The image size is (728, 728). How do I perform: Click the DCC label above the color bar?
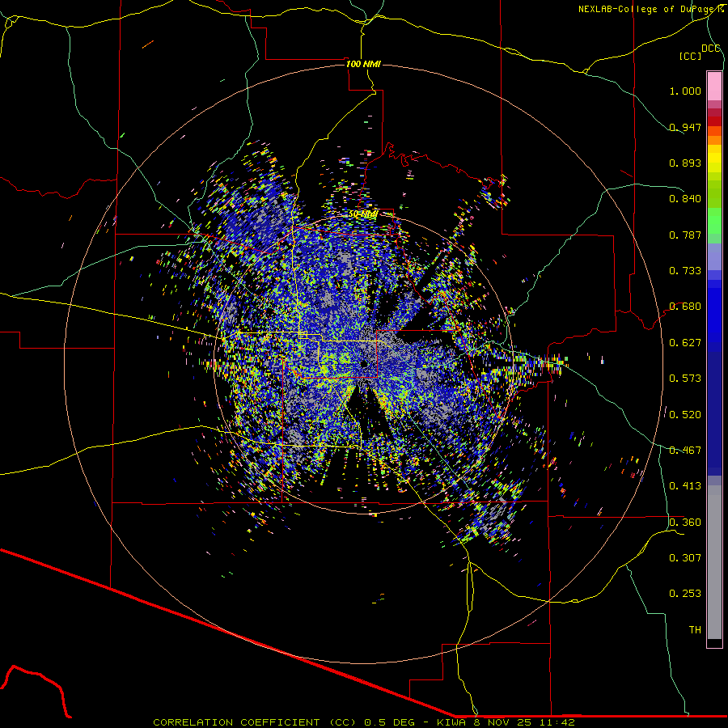pos(711,48)
